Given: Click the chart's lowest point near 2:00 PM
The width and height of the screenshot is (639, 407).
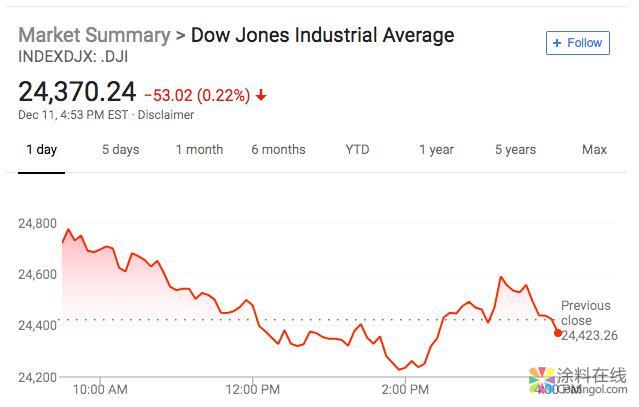Looking at the screenshot, I should [400, 369].
